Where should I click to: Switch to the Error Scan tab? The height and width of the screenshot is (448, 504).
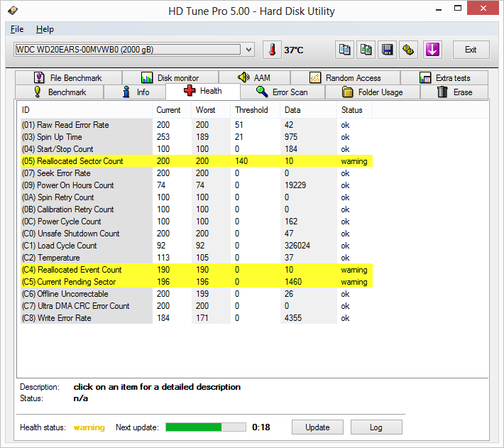click(283, 92)
